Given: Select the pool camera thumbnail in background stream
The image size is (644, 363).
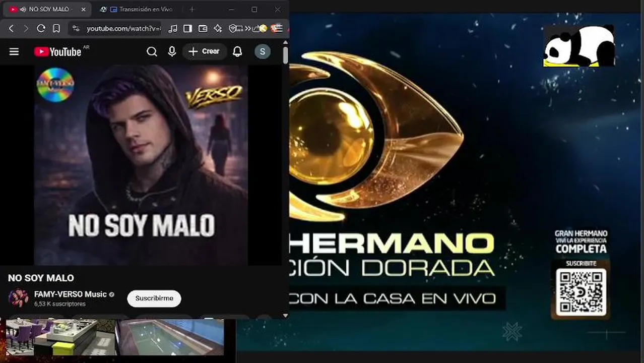Looking at the screenshot, I should (170, 337).
